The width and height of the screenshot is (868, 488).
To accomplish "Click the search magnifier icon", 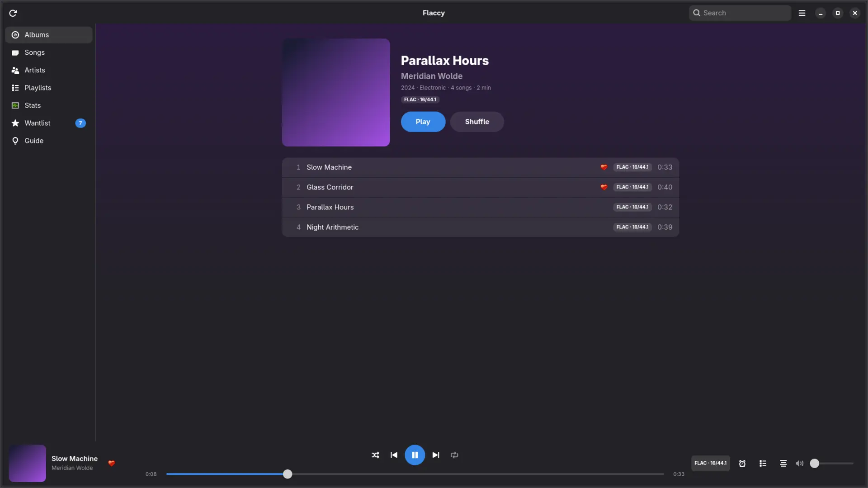I will click(697, 13).
